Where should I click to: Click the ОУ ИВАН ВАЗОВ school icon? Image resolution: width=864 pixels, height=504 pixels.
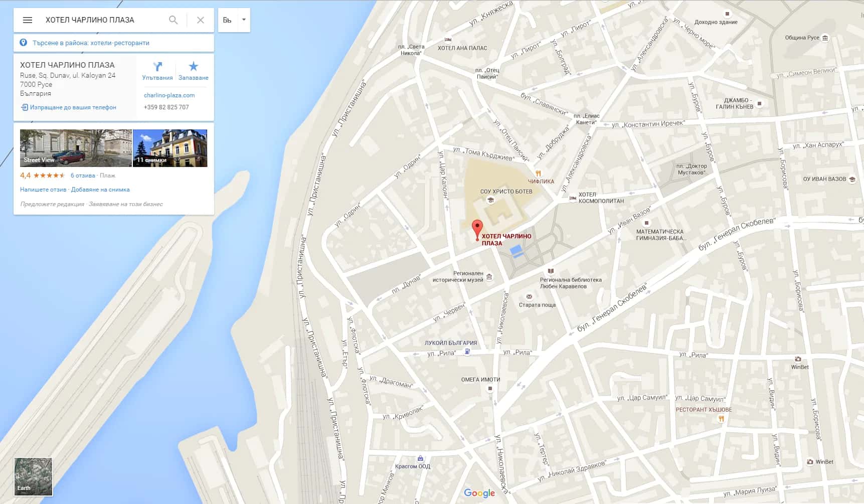pyautogui.click(x=852, y=179)
